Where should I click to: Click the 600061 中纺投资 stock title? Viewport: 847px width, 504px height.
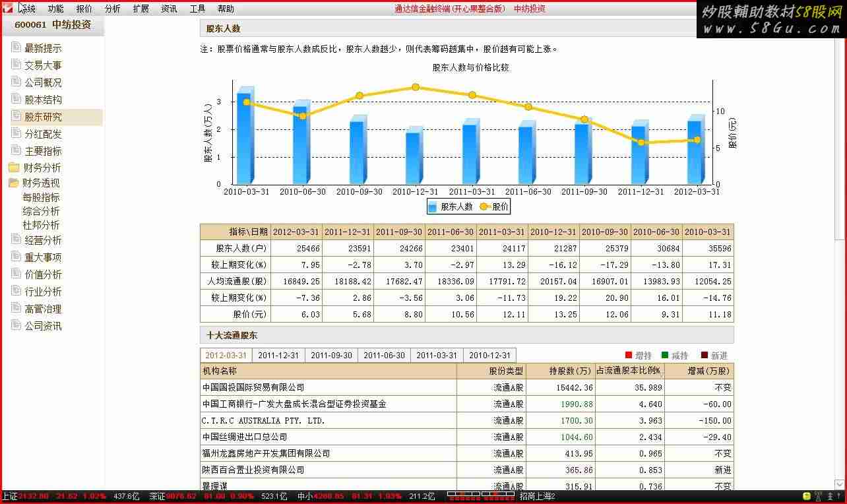pos(53,25)
